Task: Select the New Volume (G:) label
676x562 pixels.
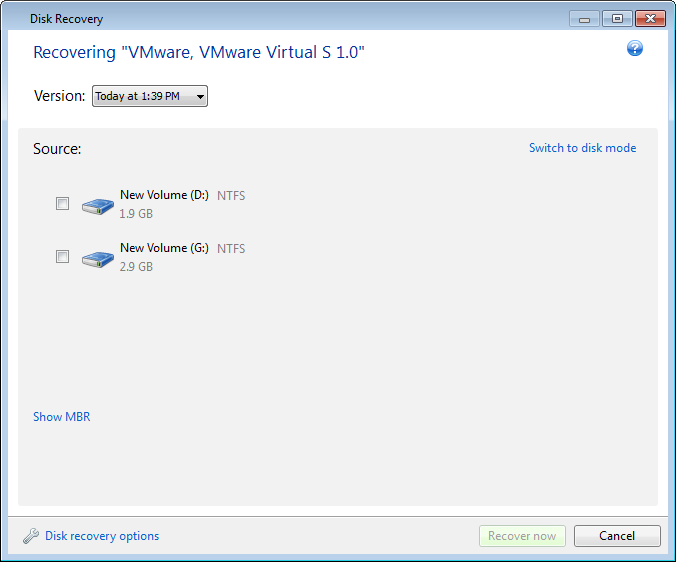Action: tap(164, 248)
